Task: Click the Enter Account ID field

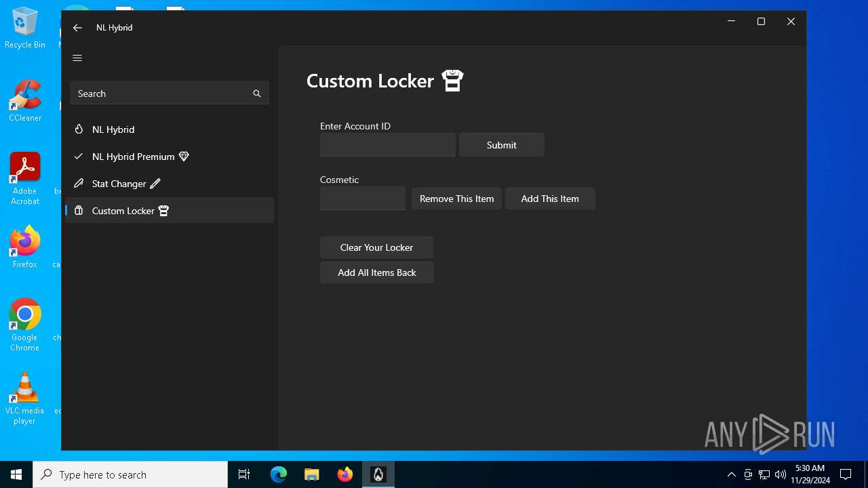Action: (387, 145)
